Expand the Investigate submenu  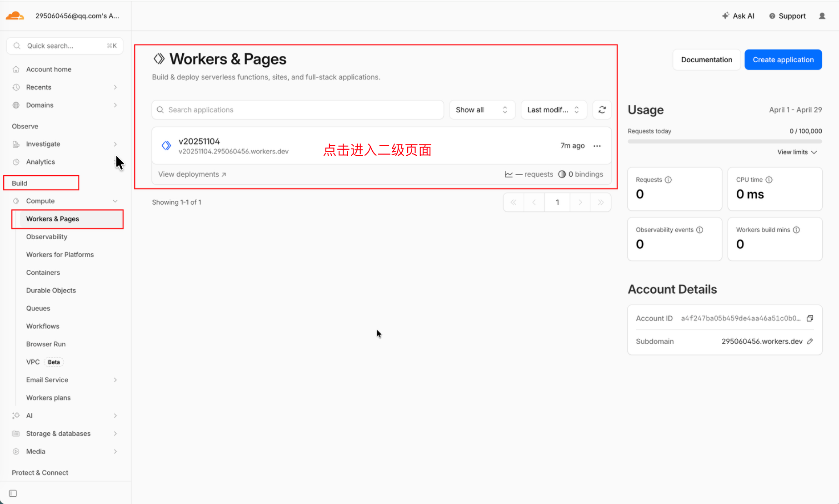[x=115, y=144]
